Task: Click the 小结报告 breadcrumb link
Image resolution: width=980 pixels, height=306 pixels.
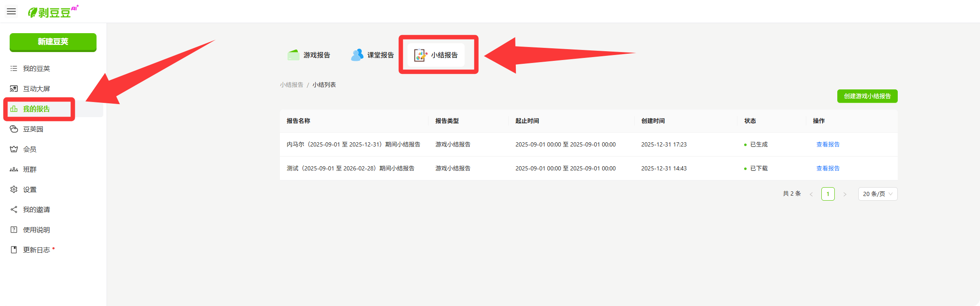Action: (291, 85)
